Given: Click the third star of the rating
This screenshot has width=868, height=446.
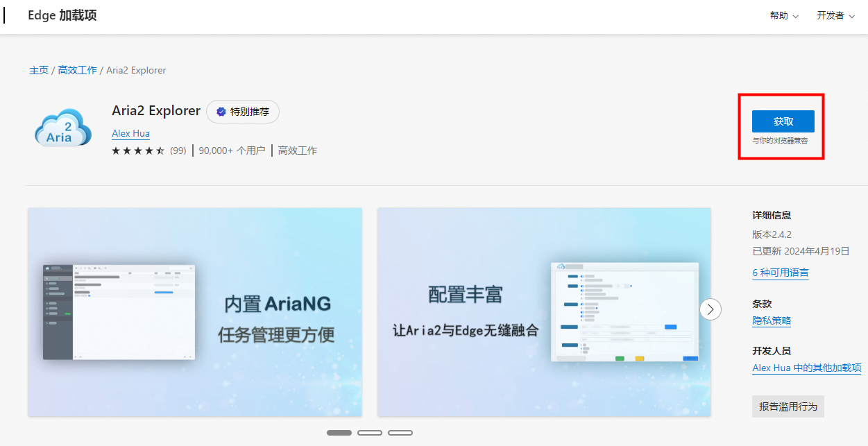Looking at the screenshot, I should pos(138,150).
